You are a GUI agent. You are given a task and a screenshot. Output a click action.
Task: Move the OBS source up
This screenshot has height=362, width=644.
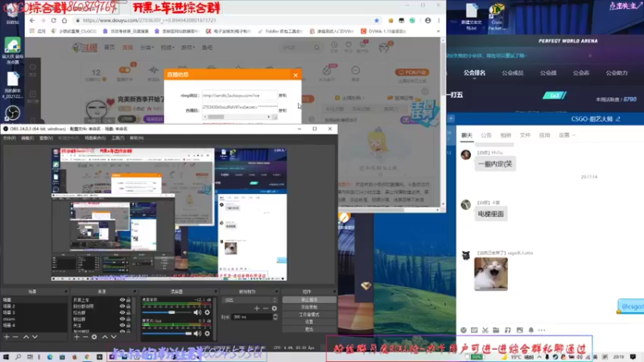click(x=105, y=337)
